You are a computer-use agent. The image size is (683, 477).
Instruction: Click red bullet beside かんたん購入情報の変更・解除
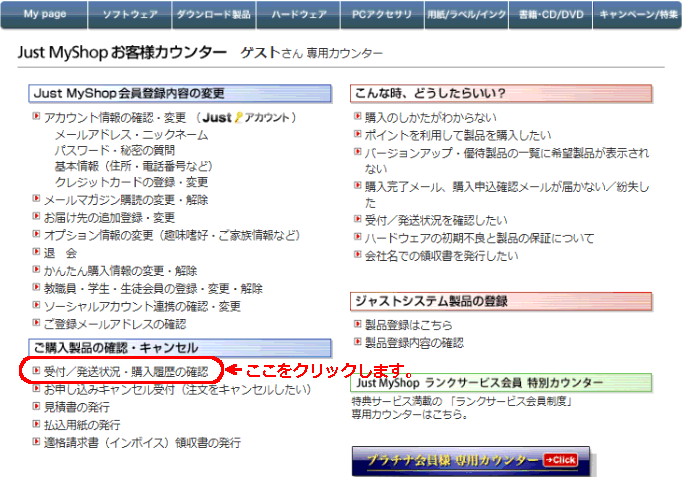[x=36, y=269]
